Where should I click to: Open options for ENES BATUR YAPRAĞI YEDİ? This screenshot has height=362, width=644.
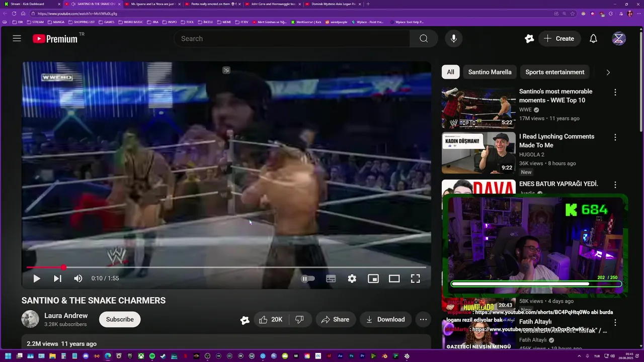point(615,185)
